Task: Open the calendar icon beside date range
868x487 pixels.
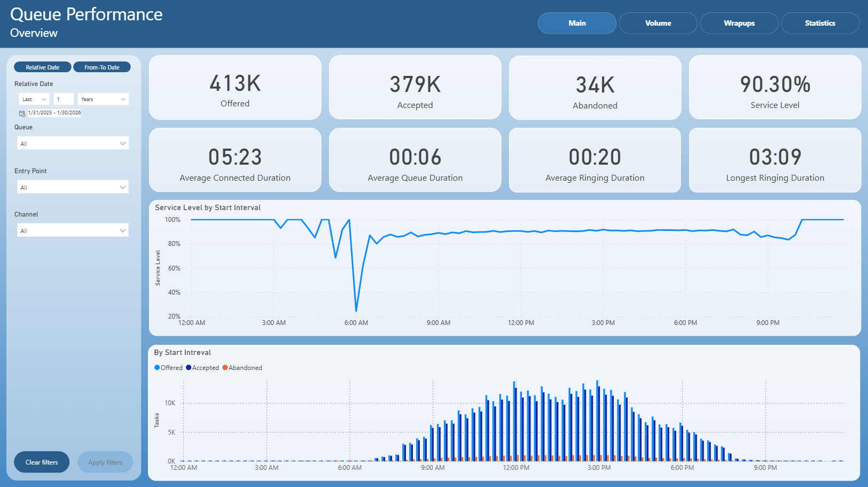Action: pos(22,113)
